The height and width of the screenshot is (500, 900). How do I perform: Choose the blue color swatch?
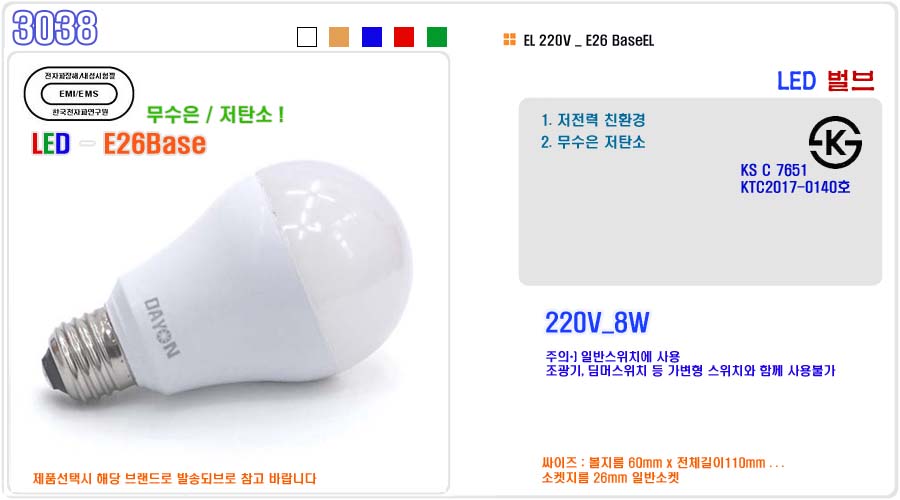click(x=372, y=37)
